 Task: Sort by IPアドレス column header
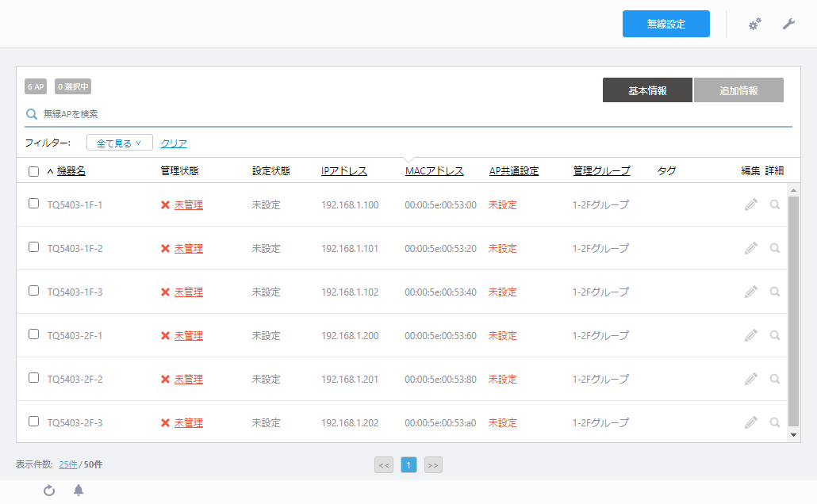click(344, 171)
